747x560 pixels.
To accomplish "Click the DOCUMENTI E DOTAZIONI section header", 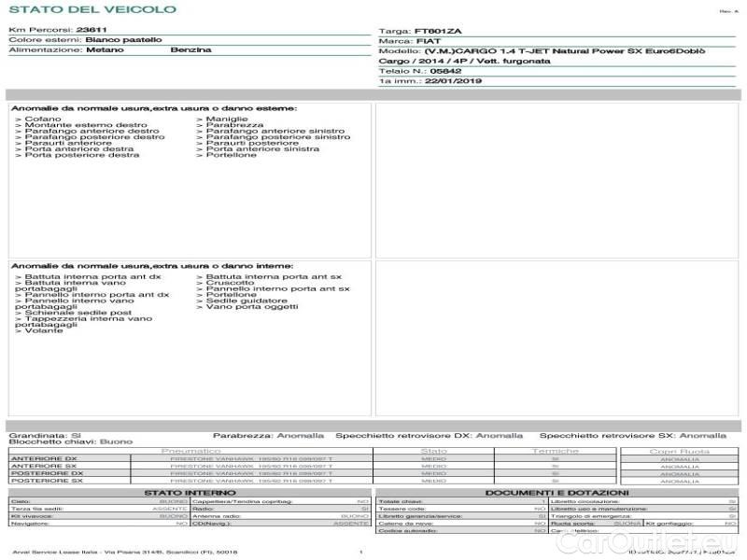I will tap(557, 492).
